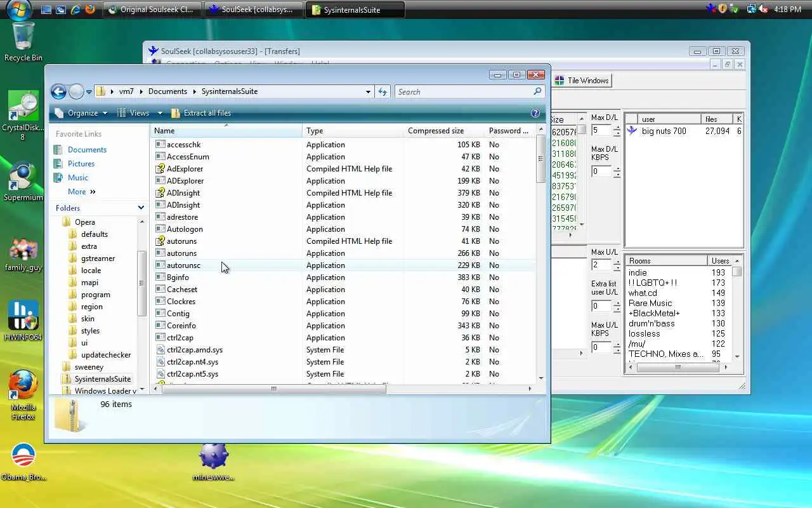Click Max D/L KBPS value field
The image size is (812, 508).
coord(601,171)
